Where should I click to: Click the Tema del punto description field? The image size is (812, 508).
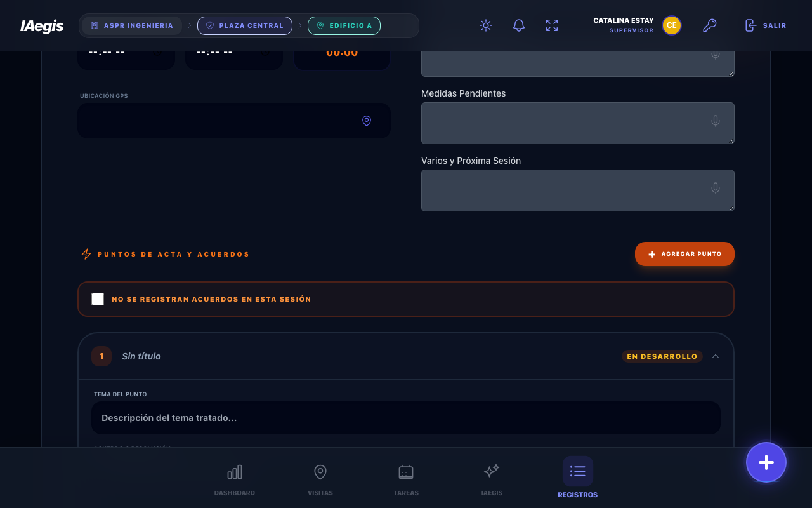point(406,418)
